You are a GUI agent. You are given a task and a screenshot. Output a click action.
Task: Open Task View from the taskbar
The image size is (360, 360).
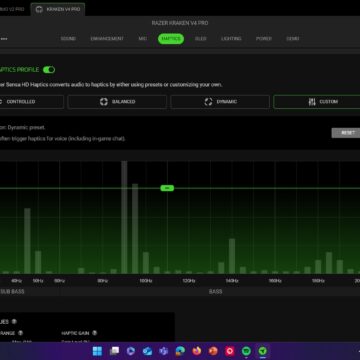click(114, 351)
